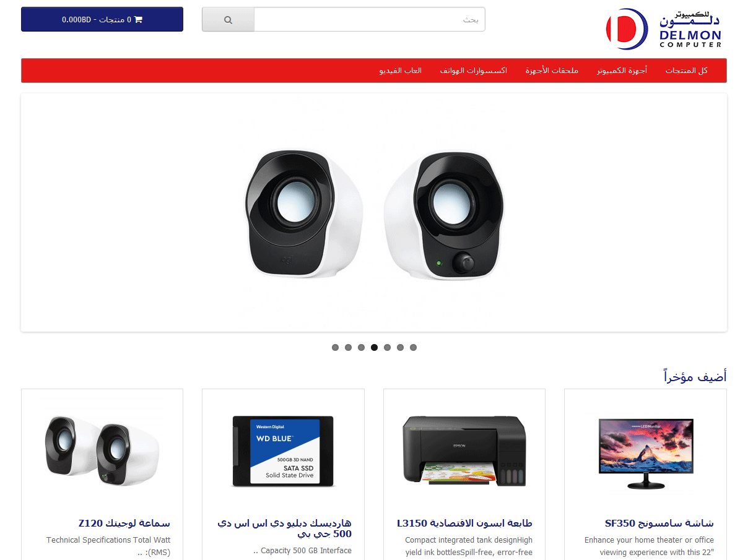Click the شاشة سامسونج SF350 title link

pos(659,523)
